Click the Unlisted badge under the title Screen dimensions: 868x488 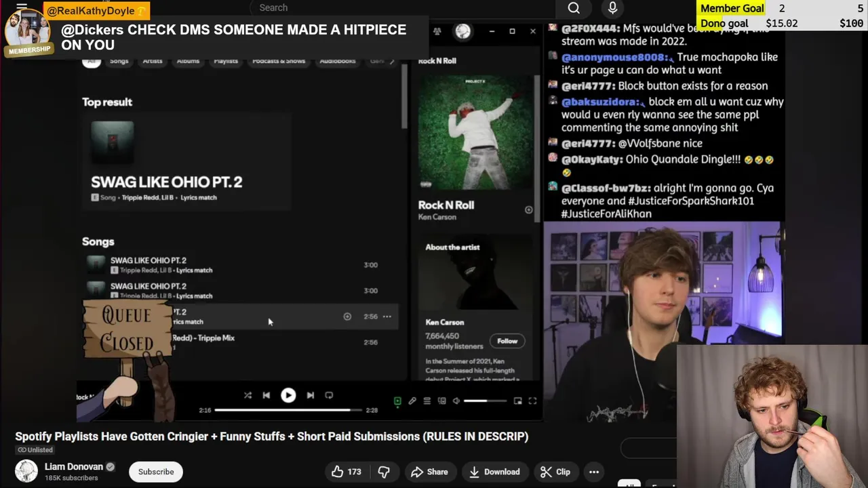(35, 450)
